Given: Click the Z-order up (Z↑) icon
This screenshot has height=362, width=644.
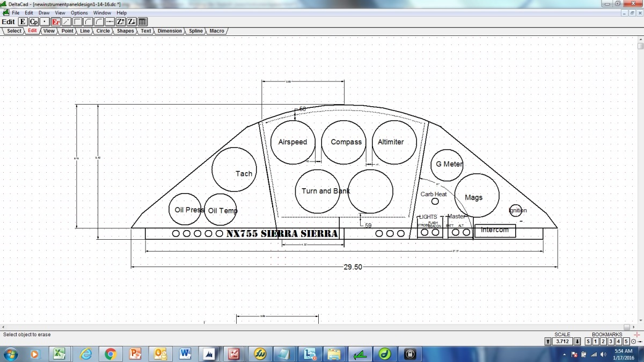Looking at the screenshot, I should (x=121, y=22).
